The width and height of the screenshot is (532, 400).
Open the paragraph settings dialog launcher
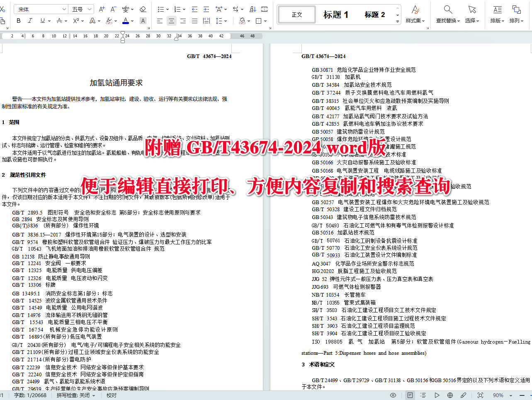(270, 28)
